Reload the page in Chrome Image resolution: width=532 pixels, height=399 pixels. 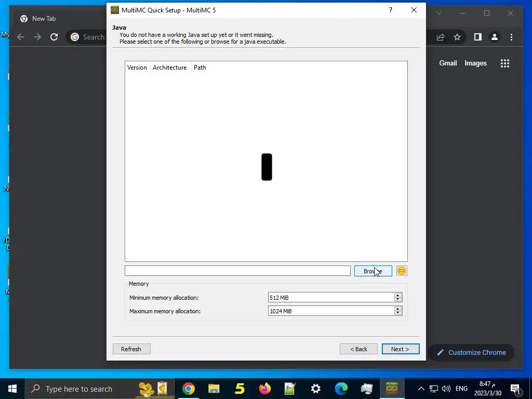(x=54, y=37)
